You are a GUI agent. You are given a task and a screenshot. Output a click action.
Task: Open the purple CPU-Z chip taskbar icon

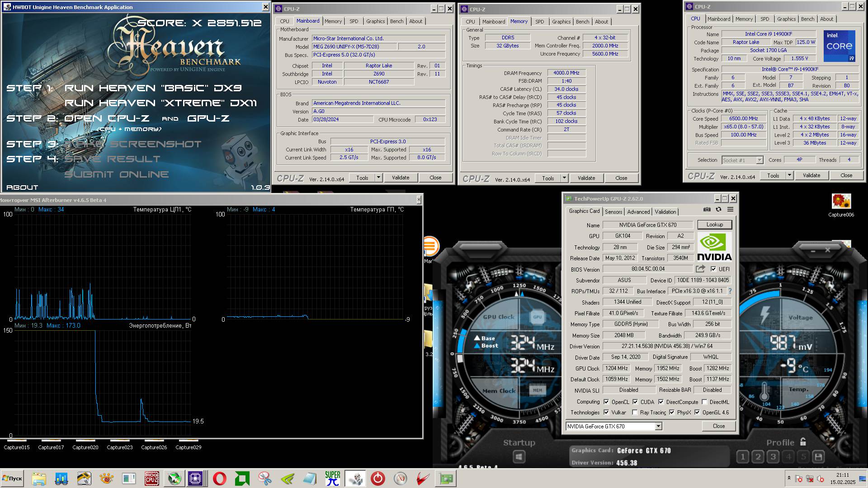point(196,479)
